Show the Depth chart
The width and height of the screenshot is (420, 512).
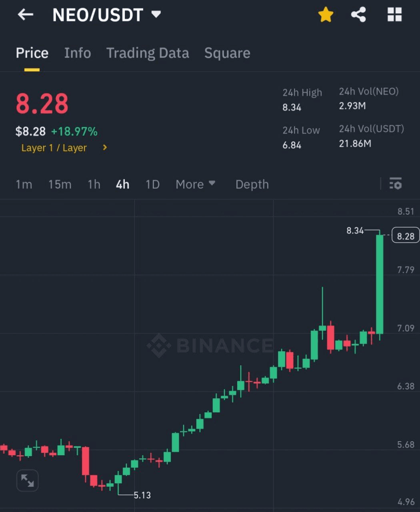tap(252, 184)
